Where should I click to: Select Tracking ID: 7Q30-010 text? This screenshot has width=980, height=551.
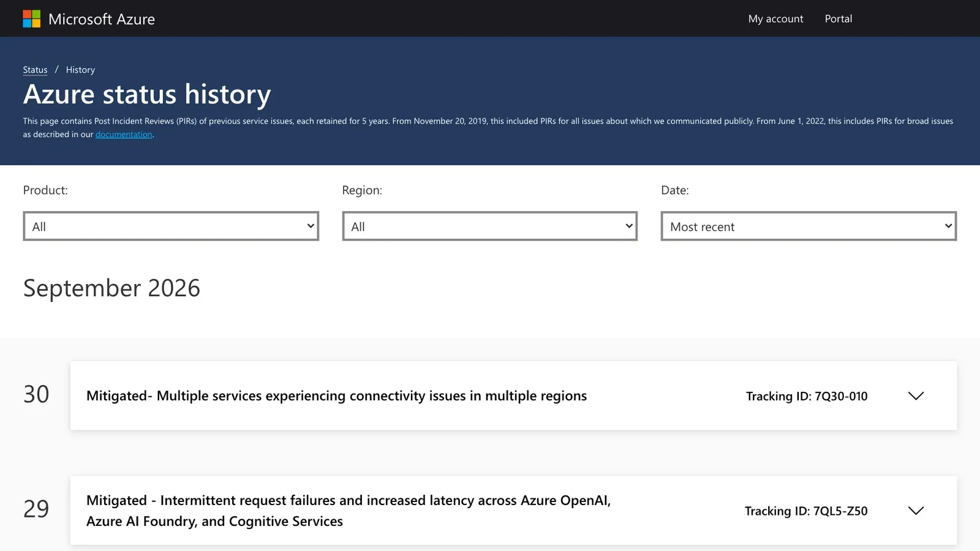pos(807,396)
